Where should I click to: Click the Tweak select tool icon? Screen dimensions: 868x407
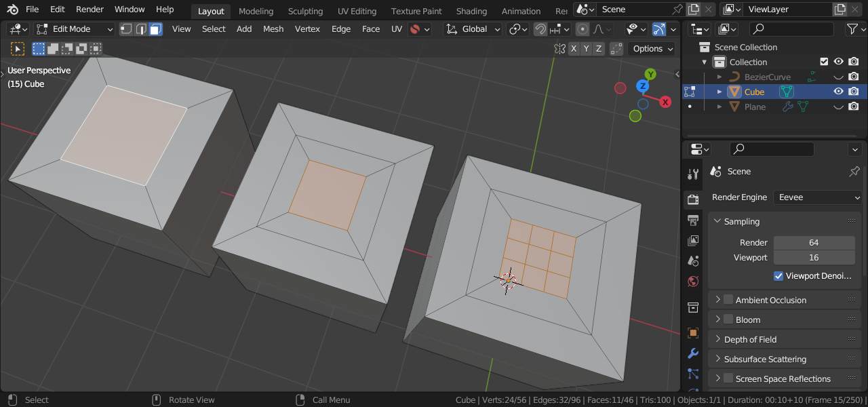tap(18, 49)
